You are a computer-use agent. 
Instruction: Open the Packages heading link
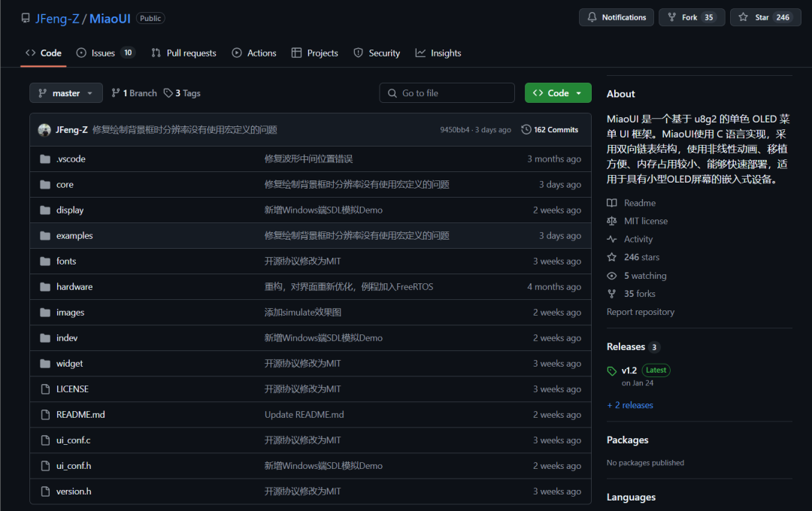click(x=628, y=440)
